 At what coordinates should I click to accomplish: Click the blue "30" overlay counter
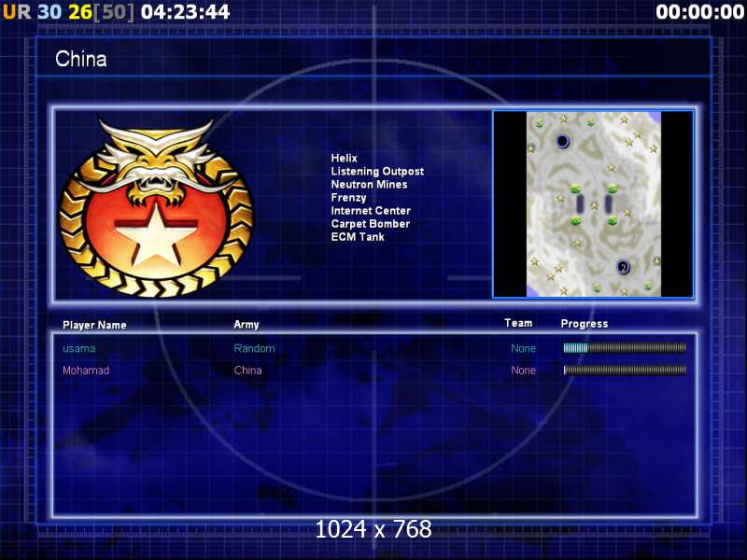pos(49,12)
